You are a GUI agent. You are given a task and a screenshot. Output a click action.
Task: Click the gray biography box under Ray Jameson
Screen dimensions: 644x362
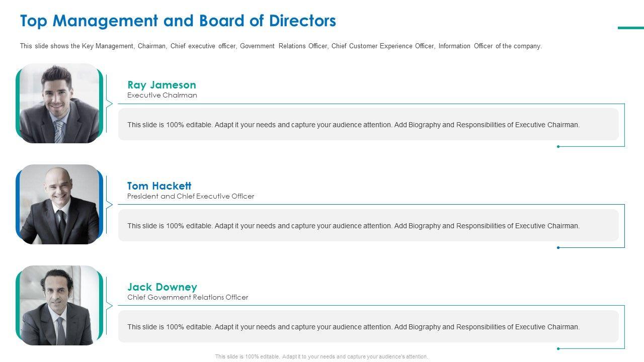[x=368, y=124]
